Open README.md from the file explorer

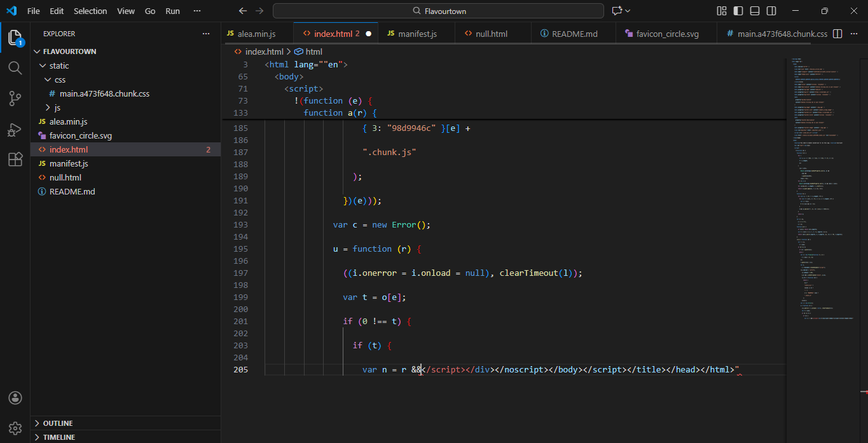72,191
